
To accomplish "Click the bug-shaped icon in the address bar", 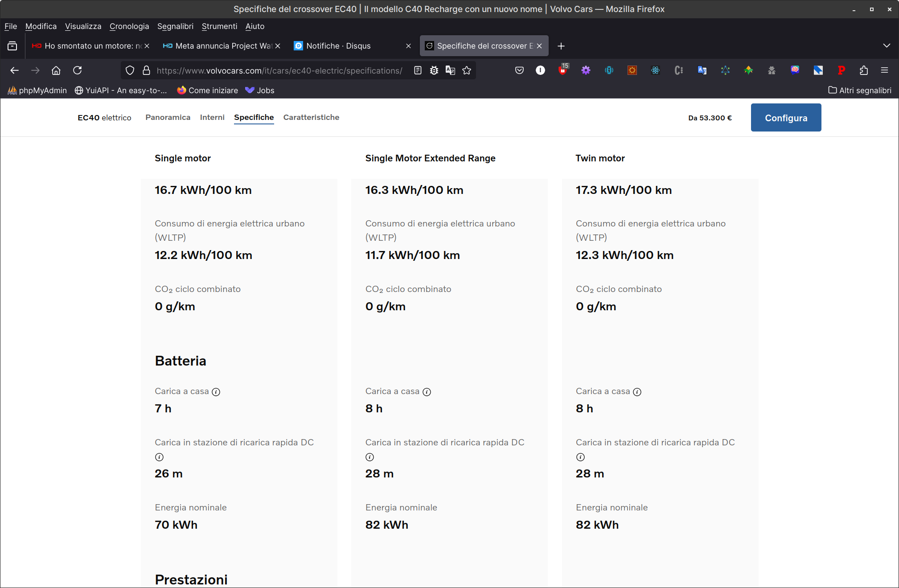I will 434,70.
